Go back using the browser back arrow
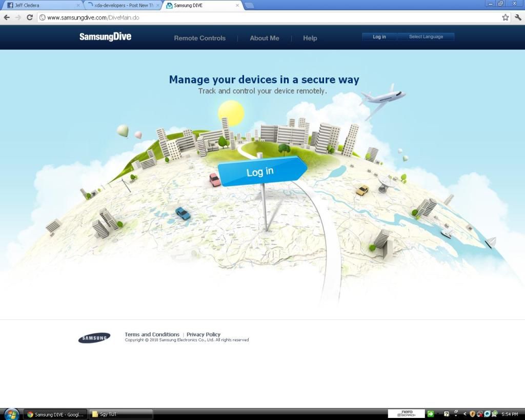This screenshot has width=525, height=420. point(7,17)
